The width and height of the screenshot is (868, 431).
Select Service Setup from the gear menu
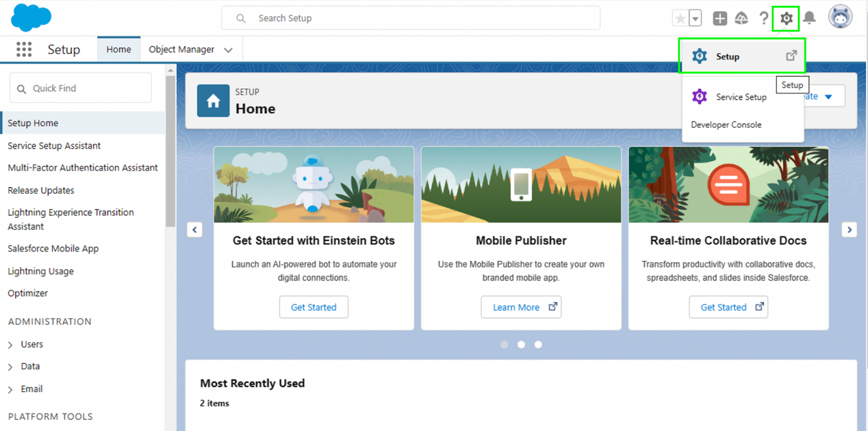[x=741, y=97]
